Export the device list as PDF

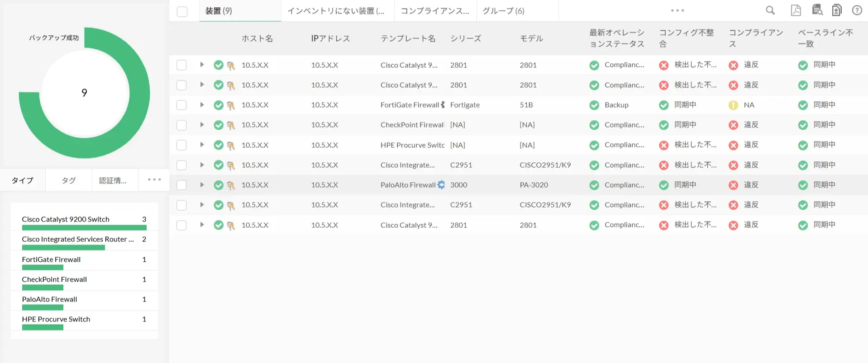tap(796, 10)
